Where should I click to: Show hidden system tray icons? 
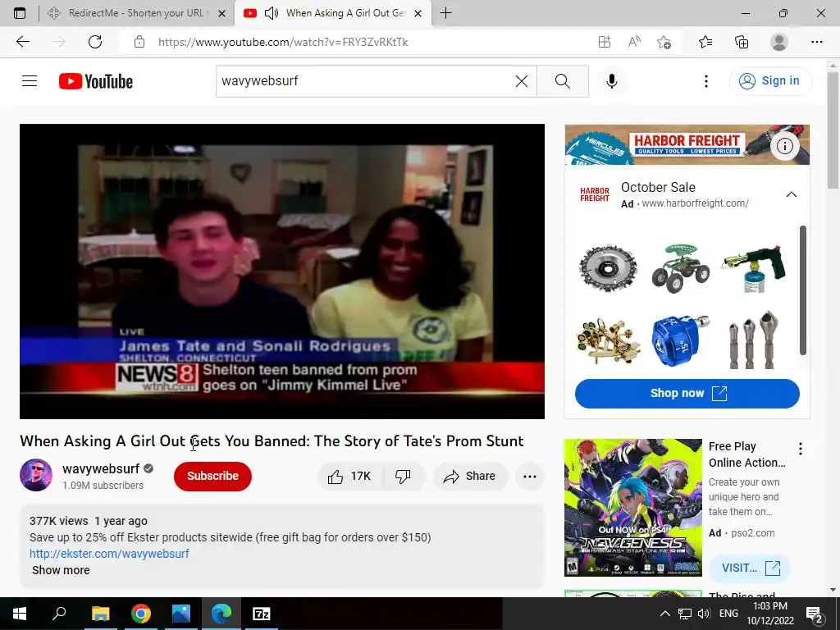[x=664, y=614]
